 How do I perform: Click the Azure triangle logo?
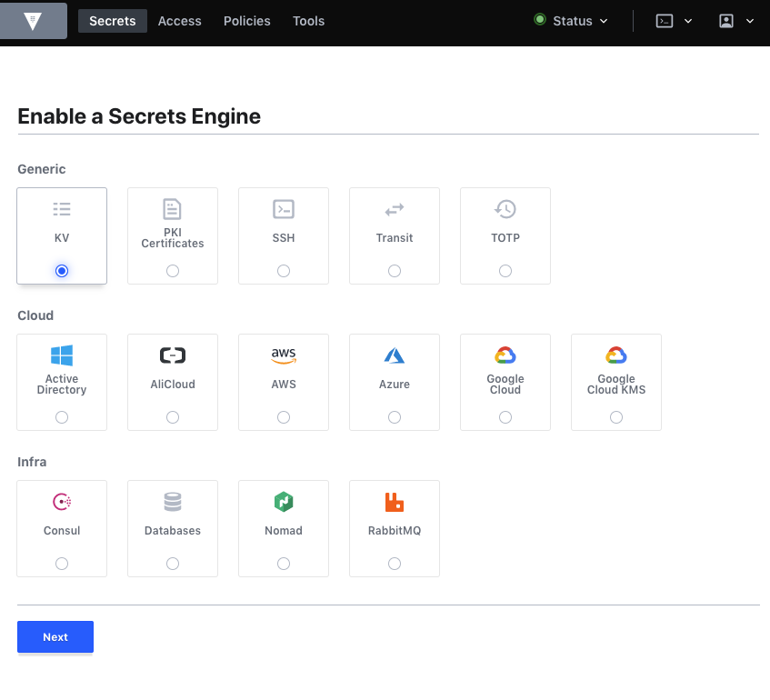click(395, 355)
